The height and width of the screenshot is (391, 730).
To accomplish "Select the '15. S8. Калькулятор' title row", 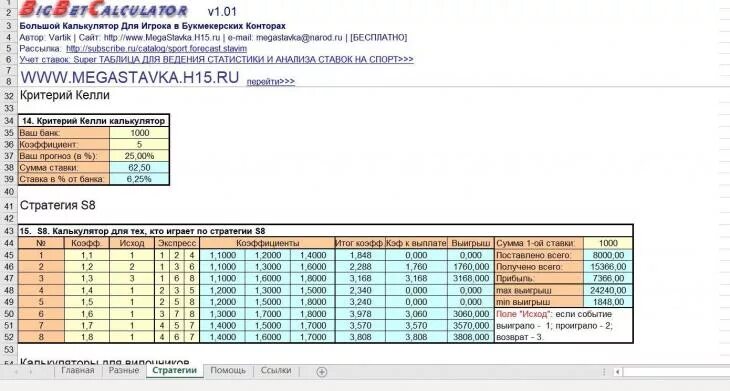I will tap(325, 231).
